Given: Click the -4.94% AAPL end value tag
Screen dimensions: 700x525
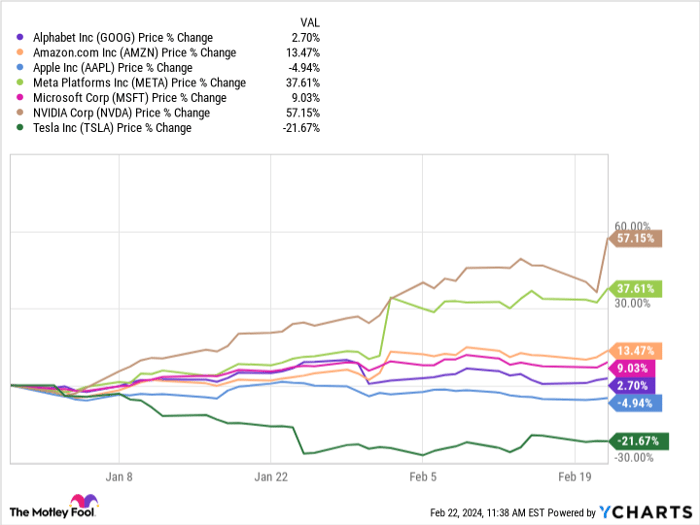Looking at the screenshot, I should (636, 403).
